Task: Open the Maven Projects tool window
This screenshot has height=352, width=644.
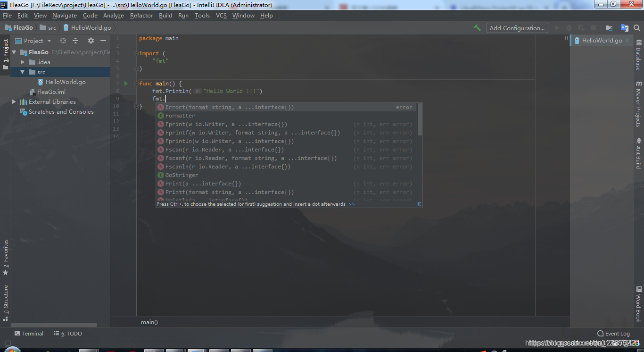Action: point(639,104)
